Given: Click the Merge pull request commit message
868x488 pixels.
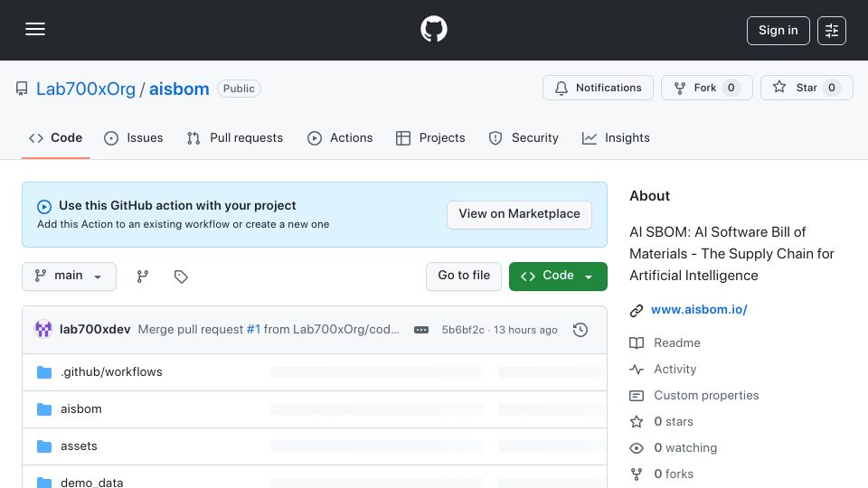Looking at the screenshot, I should point(269,329).
